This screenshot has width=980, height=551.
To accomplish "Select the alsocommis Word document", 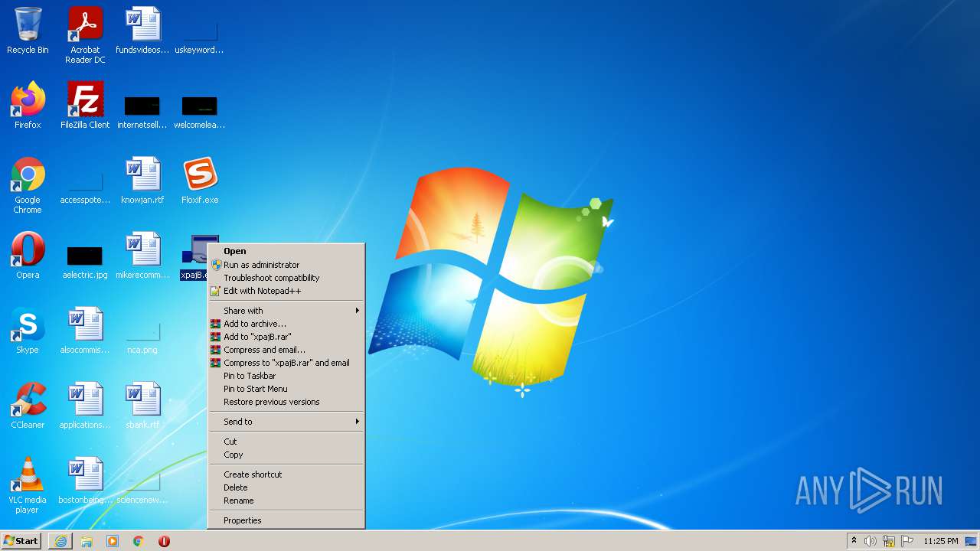I will click(x=85, y=331).
